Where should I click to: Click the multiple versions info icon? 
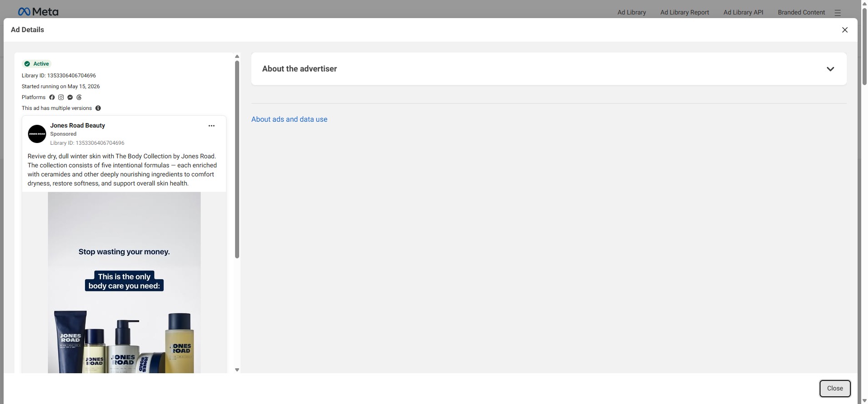(x=98, y=108)
